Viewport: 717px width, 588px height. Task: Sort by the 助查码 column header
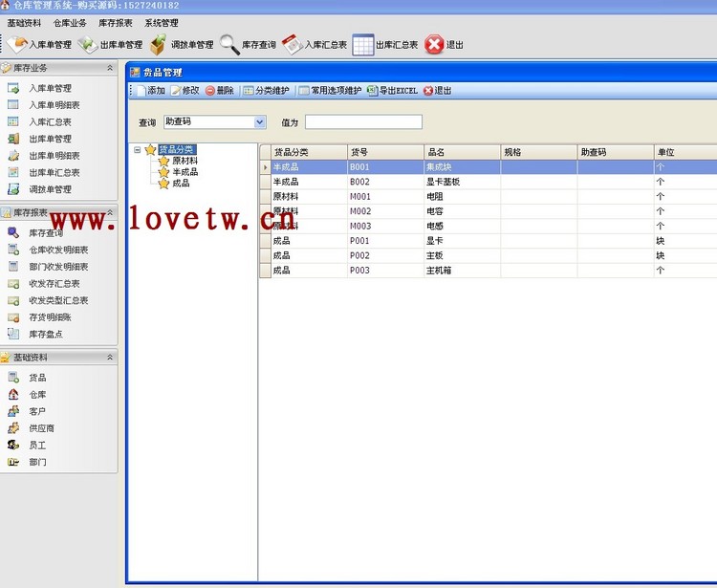616,152
